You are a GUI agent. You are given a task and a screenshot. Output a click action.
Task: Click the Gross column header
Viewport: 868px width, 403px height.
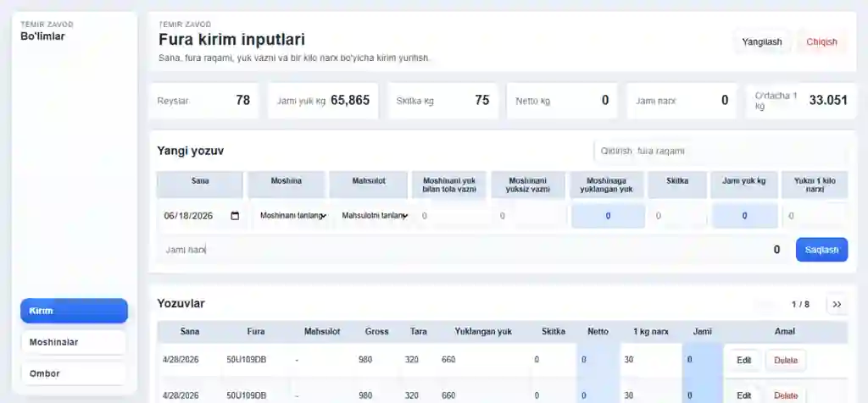[x=377, y=332]
